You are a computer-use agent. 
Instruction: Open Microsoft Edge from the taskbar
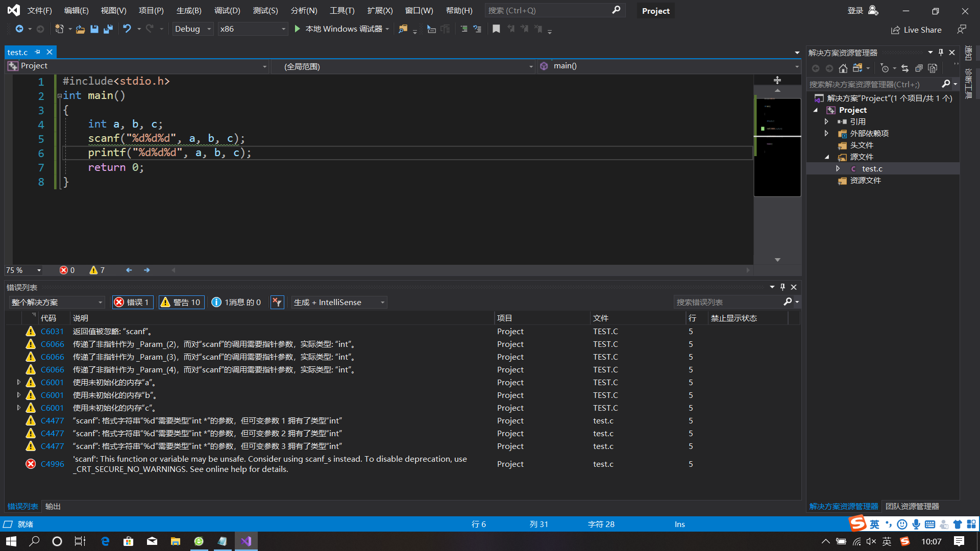[105, 541]
